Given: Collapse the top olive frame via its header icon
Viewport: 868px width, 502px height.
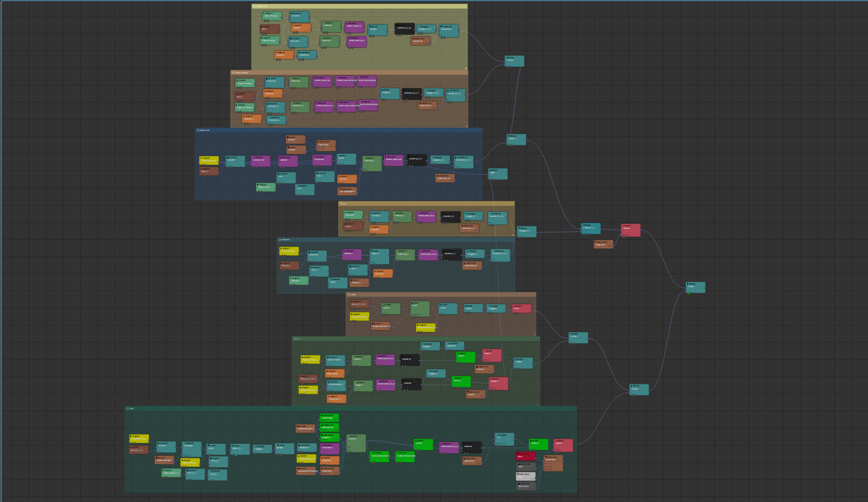Looking at the screenshot, I should [x=255, y=6].
